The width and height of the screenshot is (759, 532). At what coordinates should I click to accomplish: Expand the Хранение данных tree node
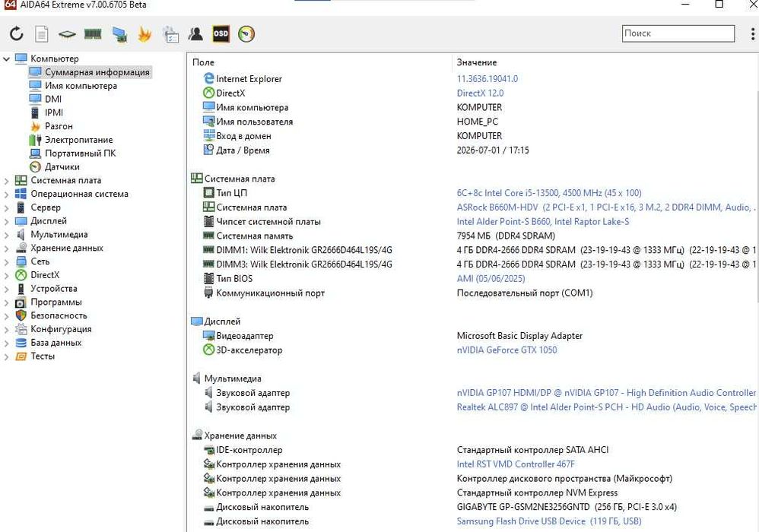click(x=6, y=249)
